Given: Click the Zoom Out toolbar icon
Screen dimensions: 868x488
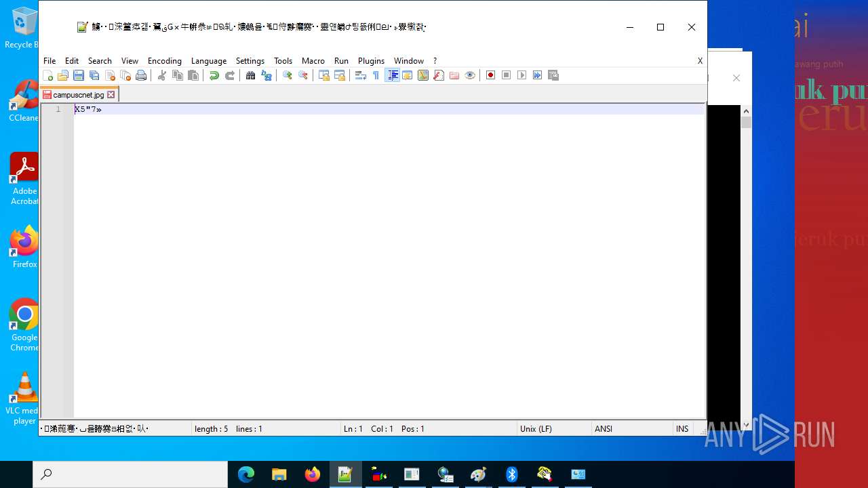Looking at the screenshot, I should coord(303,75).
